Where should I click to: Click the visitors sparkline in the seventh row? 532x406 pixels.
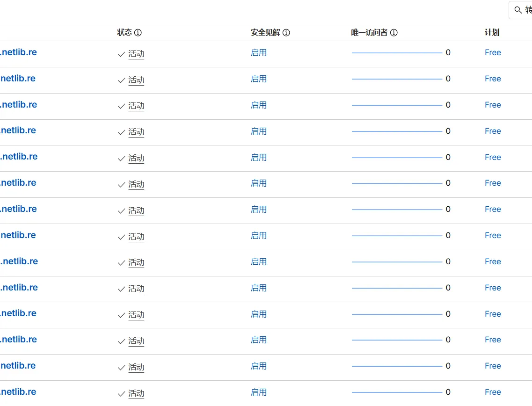pos(397,210)
